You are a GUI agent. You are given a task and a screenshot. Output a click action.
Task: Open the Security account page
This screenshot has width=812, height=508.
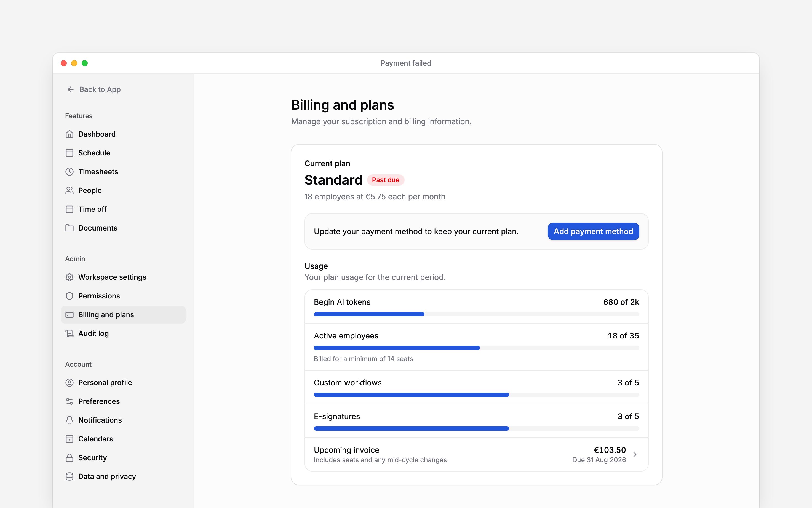[x=123, y=458]
